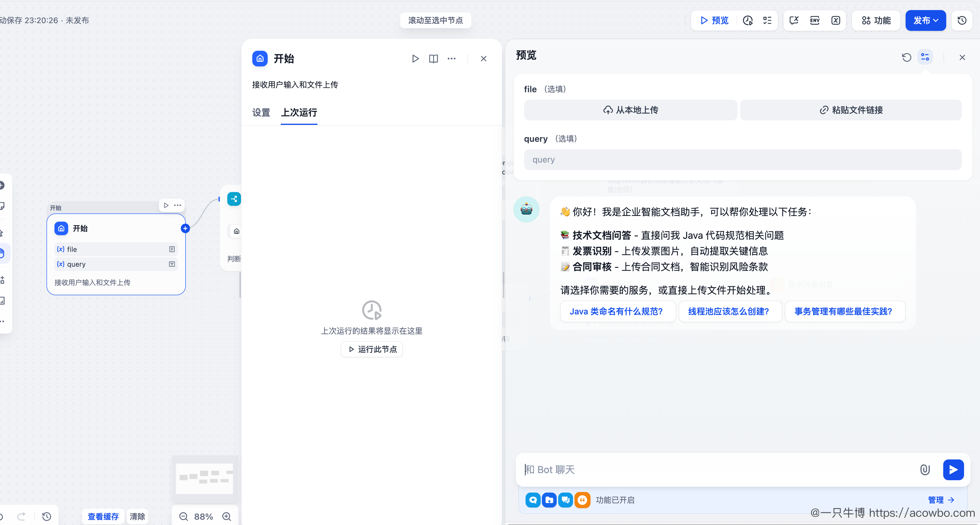Click the ENV environment variables icon

coord(815,20)
